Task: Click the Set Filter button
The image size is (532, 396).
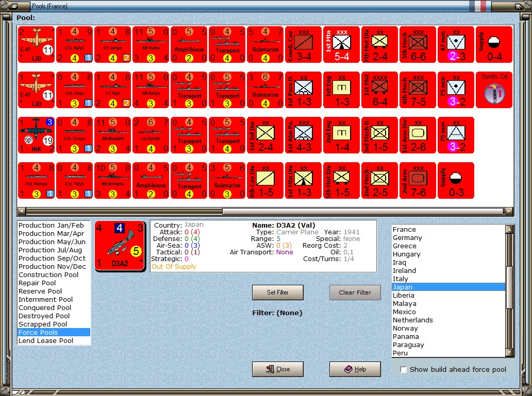Action: 277,292
